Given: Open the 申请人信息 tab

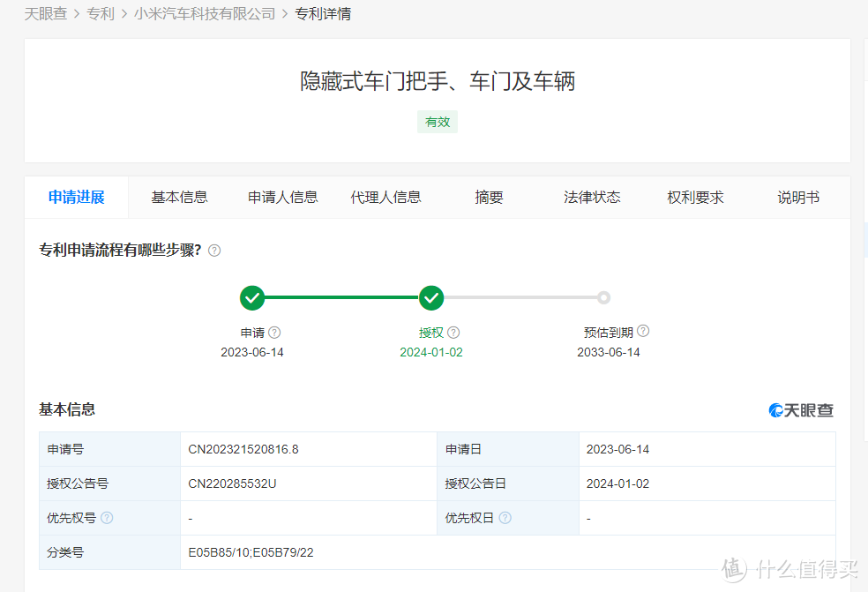Looking at the screenshot, I should pyautogui.click(x=283, y=197).
